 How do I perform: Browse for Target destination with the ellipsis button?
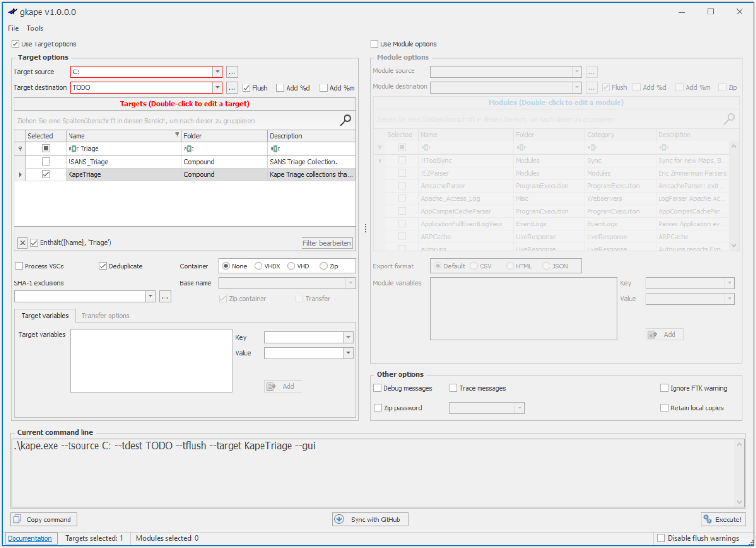tap(232, 88)
